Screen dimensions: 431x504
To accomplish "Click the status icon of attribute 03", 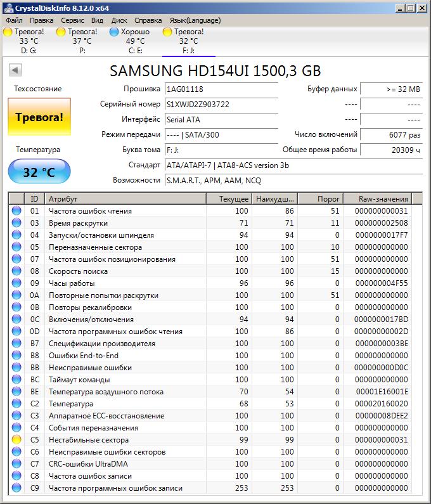I will coord(16,223).
